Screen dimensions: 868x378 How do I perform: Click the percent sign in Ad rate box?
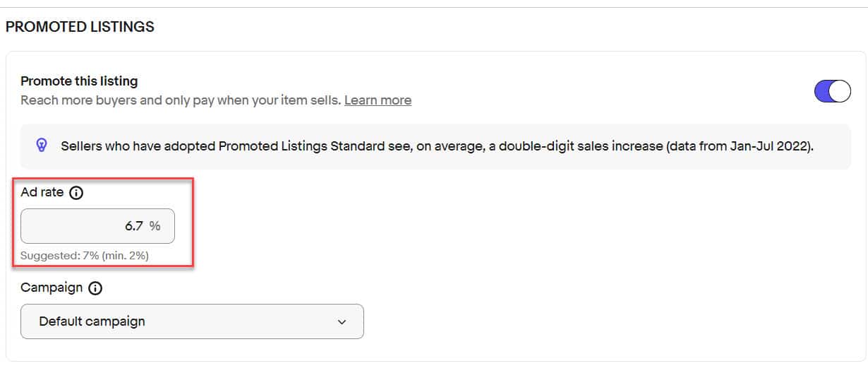[155, 226]
